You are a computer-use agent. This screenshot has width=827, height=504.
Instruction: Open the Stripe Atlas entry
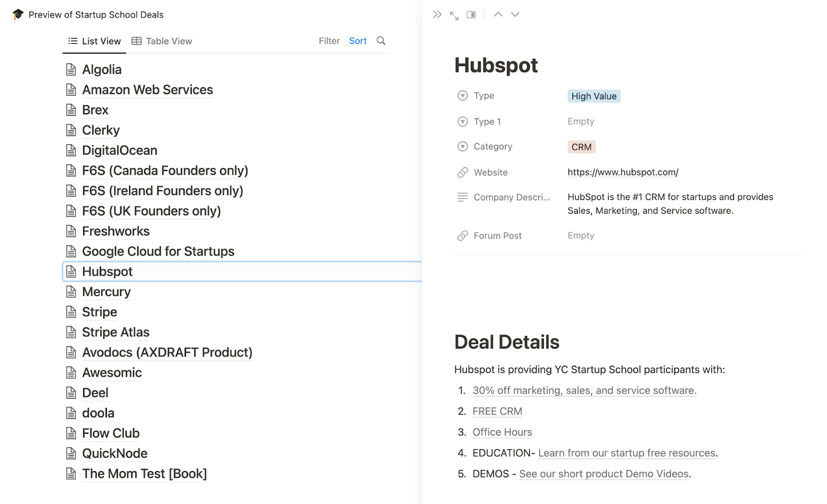coord(116,332)
